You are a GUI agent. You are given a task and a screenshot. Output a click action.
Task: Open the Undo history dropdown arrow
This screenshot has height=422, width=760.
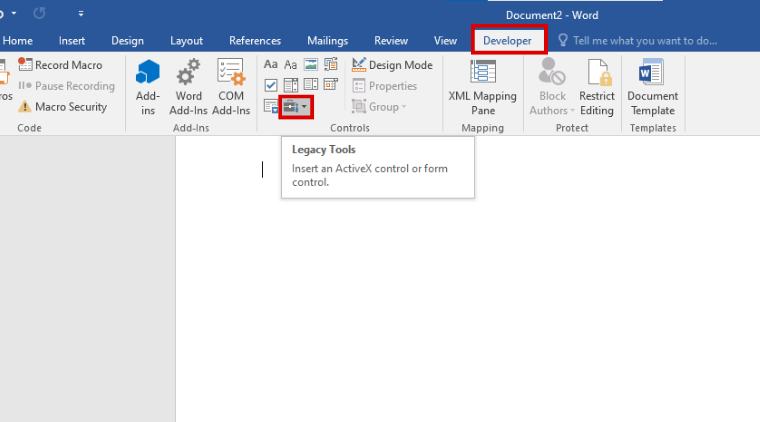[14, 14]
